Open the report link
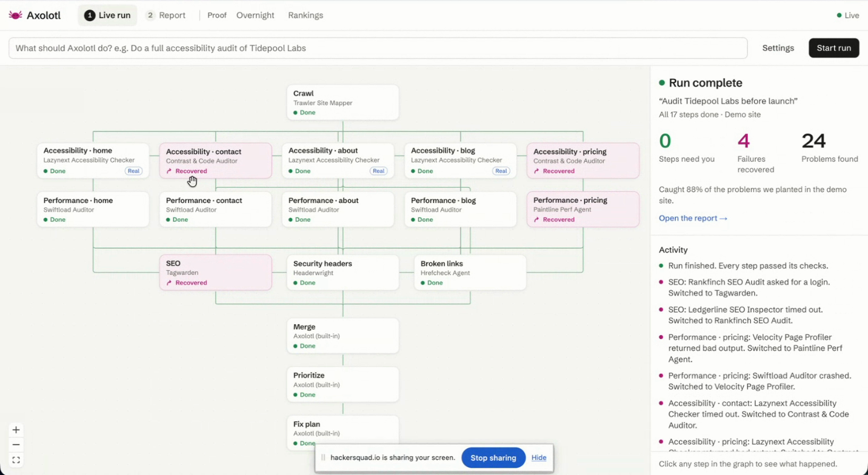The height and width of the screenshot is (475, 868). click(693, 218)
